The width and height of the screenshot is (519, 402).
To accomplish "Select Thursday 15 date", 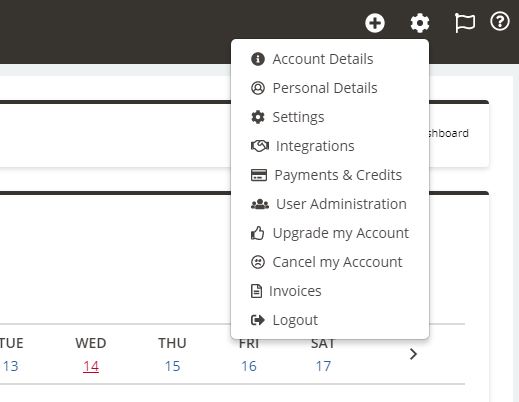I will (172, 366).
